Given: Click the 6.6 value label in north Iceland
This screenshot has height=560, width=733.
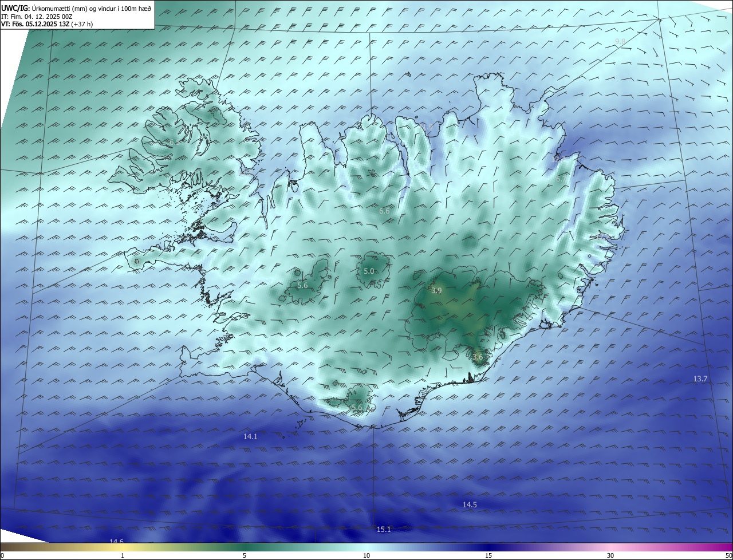Looking at the screenshot, I should pyautogui.click(x=384, y=211).
